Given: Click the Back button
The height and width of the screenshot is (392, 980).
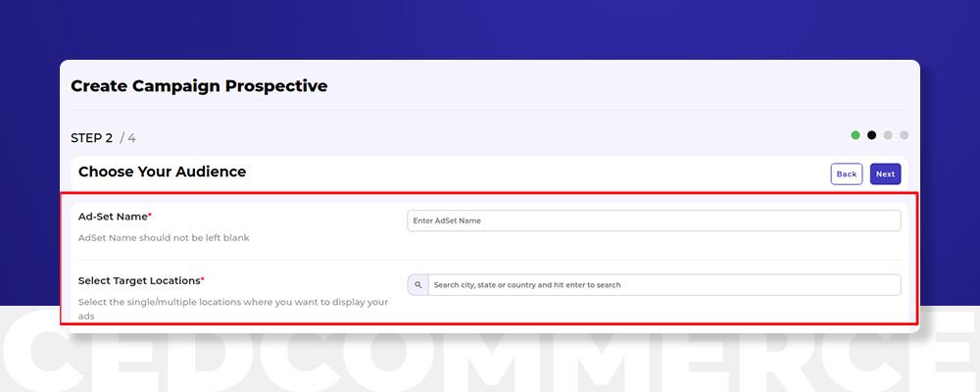Looking at the screenshot, I should (847, 173).
